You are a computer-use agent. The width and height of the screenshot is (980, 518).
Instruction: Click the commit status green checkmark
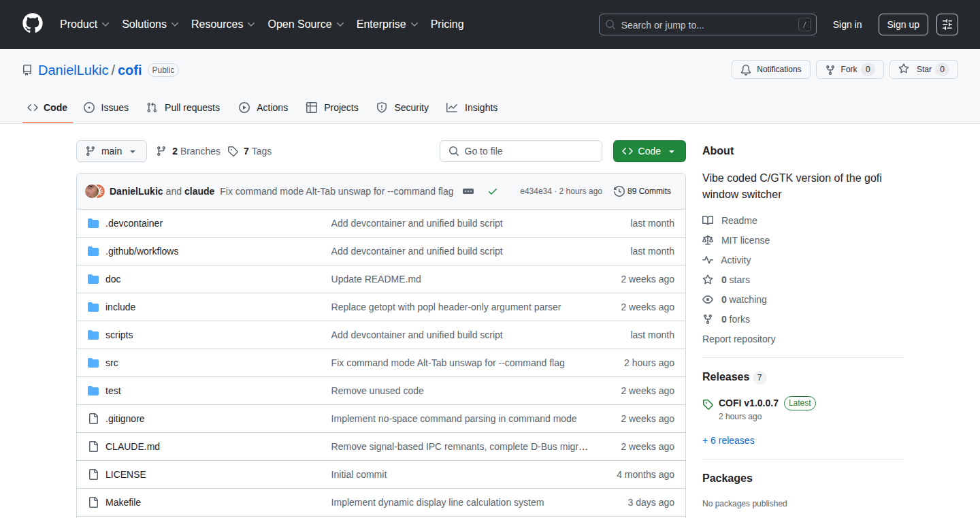coord(493,191)
